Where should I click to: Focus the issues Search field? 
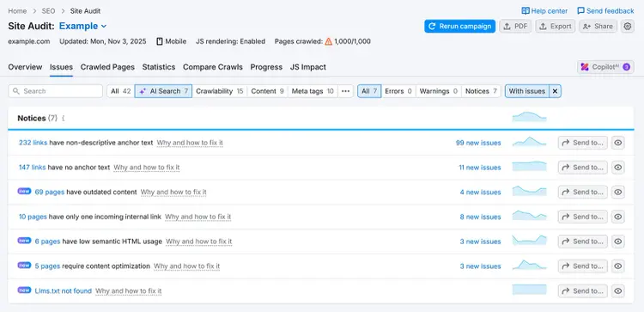click(x=56, y=91)
